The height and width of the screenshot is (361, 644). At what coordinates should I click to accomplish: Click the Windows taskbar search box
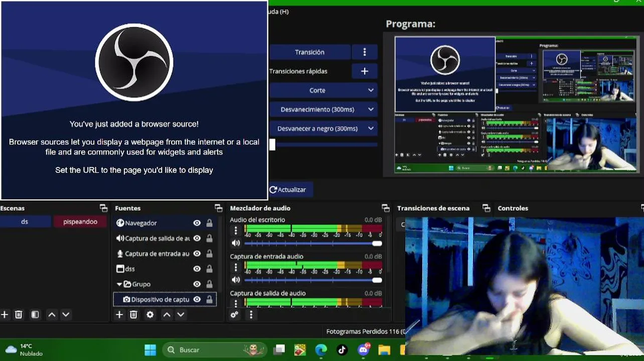pyautogui.click(x=214, y=349)
